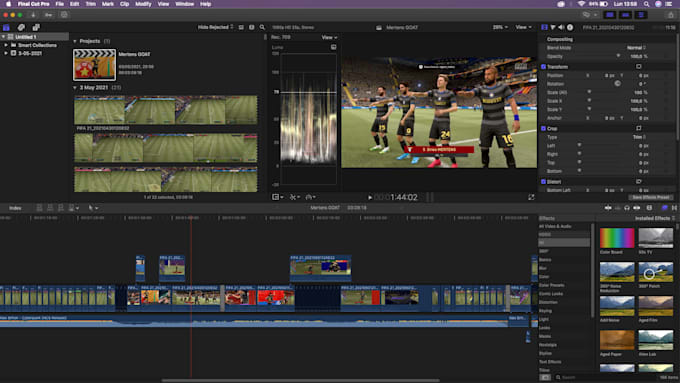
Task: Click Save Effects Preset button
Action: [650, 197]
